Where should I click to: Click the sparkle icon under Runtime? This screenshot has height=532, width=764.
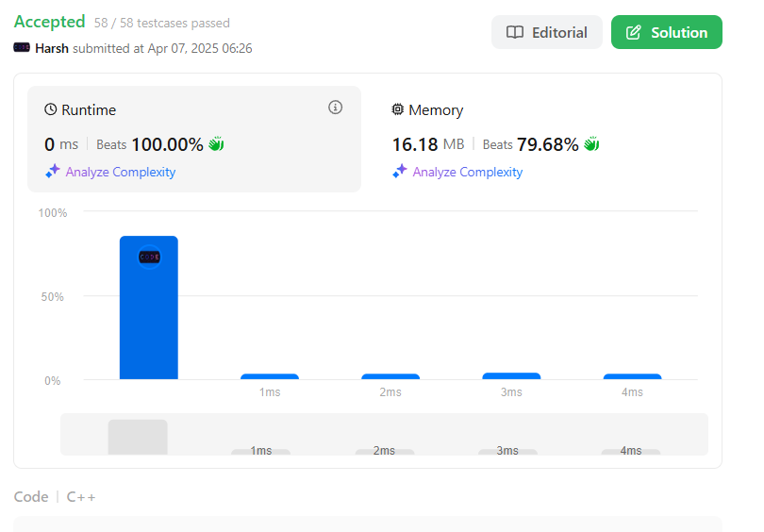click(53, 171)
